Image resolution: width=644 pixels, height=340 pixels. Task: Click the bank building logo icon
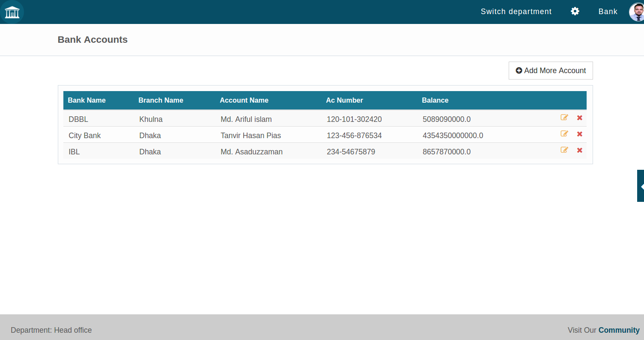pos(12,12)
